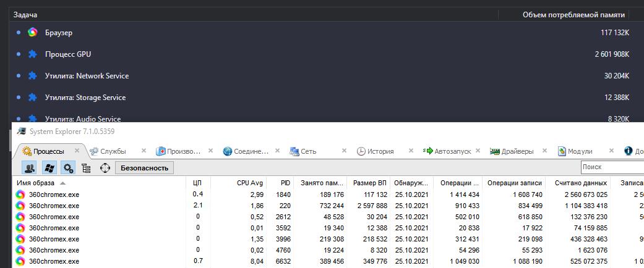Sort by CPU Avg column header
644x268 pixels.
coord(239,183)
